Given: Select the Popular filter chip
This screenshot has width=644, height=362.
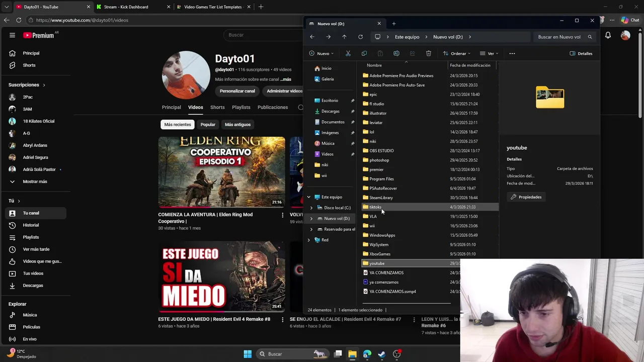Looking at the screenshot, I should point(208,125).
